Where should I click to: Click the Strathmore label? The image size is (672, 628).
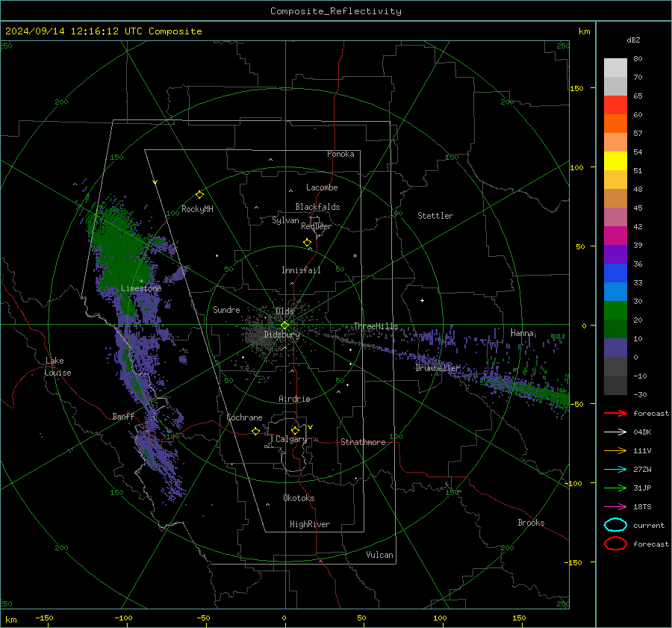point(363,442)
